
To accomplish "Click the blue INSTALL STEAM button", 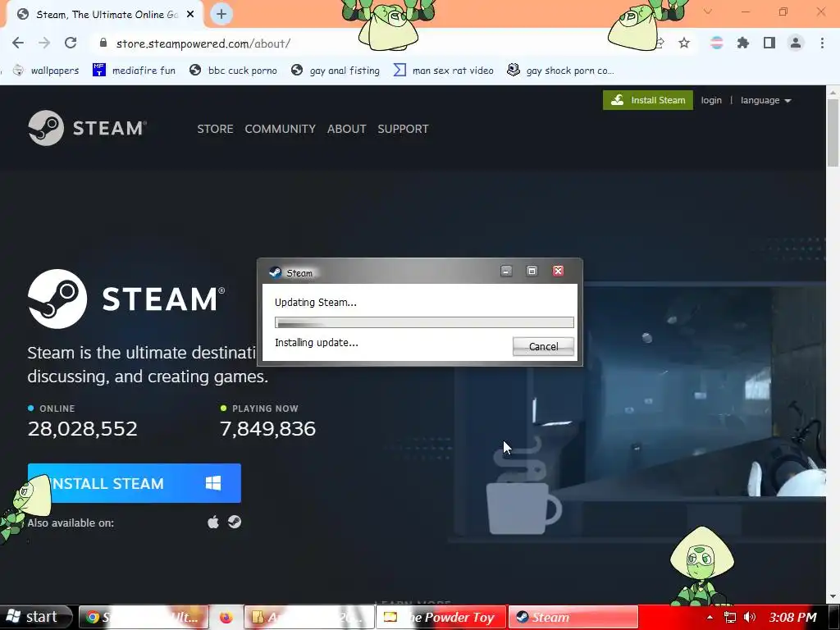I will click(x=135, y=483).
